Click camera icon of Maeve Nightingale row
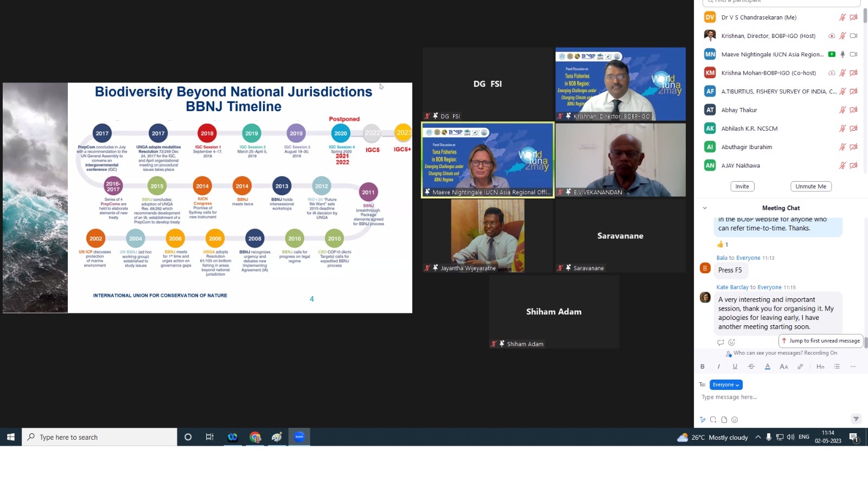Image resolution: width=868 pixels, height=488 pixels. tap(853, 54)
